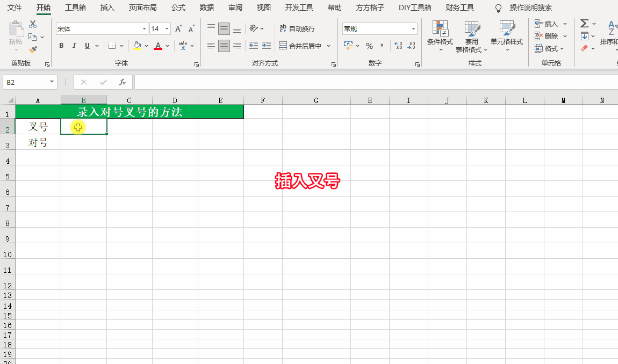The image size is (618, 364).
Task: Click the format painter icon
Action: pos(32,49)
